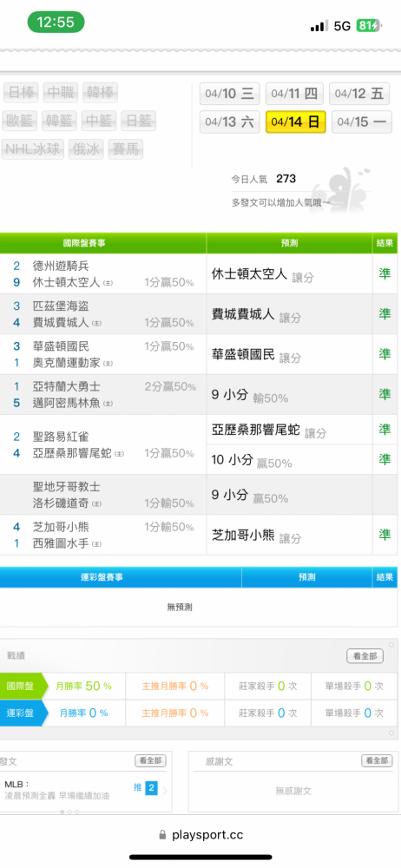Select the 日棒 sport tab

tap(21, 93)
